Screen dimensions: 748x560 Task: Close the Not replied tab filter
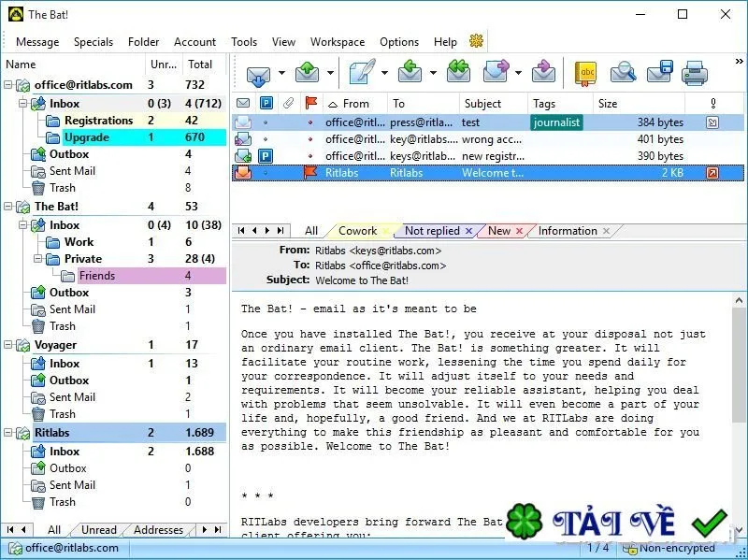[469, 231]
